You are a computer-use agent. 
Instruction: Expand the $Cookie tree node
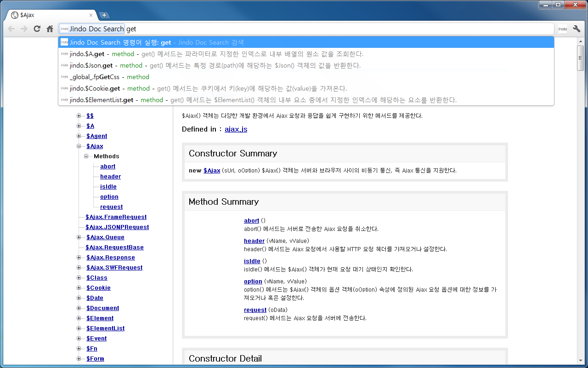tap(79, 288)
